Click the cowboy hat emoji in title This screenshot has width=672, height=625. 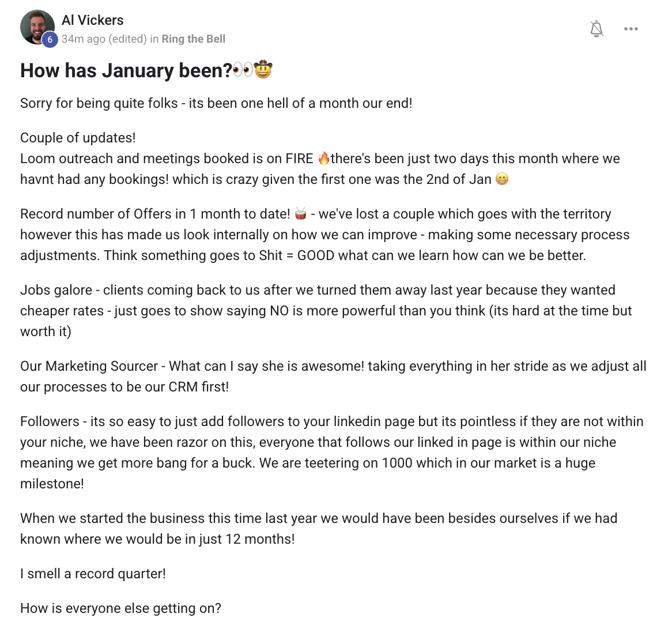tap(263, 70)
